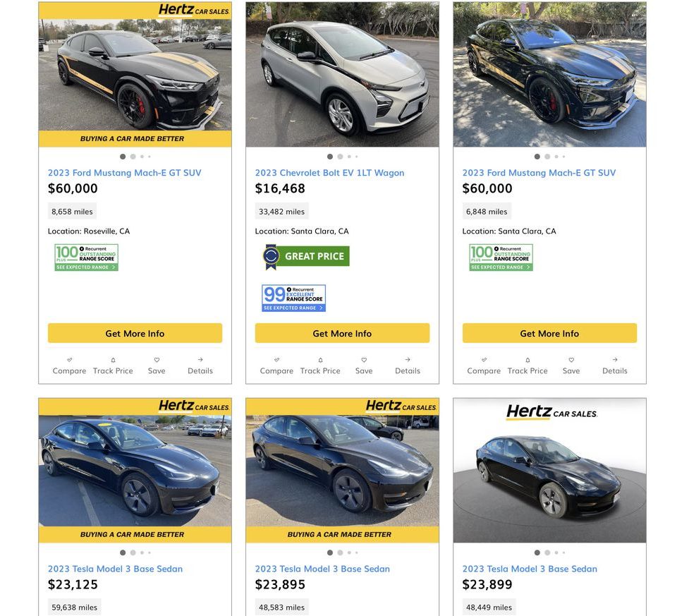Open Details arrow for Roseville Mustang Mach-E
The width and height of the screenshot is (677, 616).
click(200, 360)
